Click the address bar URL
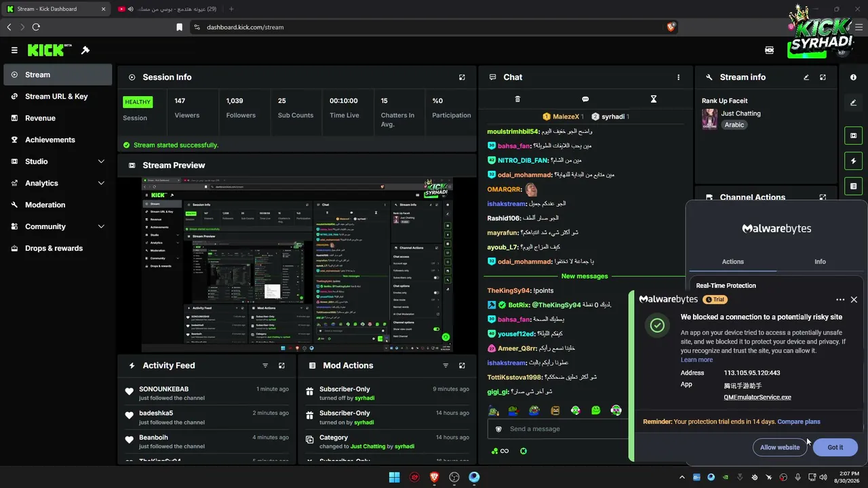Image resolution: width=868 pixels, height=488 pixels. 245,27
